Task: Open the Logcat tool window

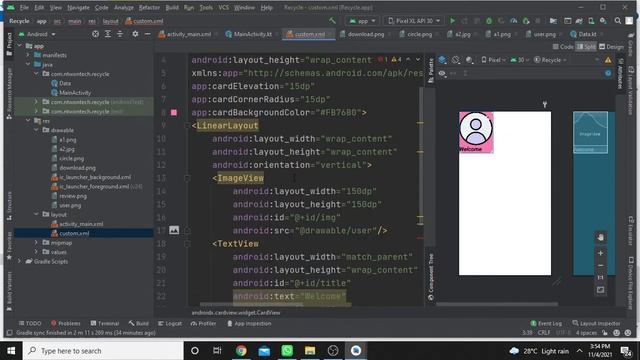Action: 170,323
